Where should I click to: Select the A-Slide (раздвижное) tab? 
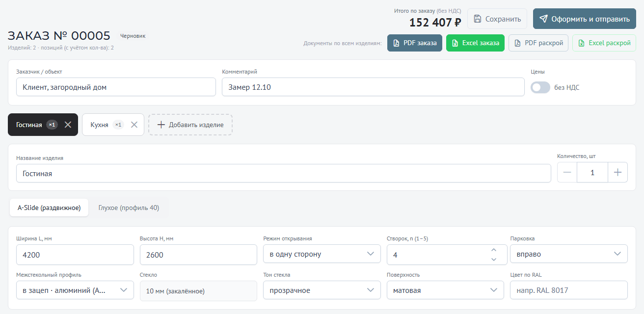pyautogui.click(x=49, y=208)
